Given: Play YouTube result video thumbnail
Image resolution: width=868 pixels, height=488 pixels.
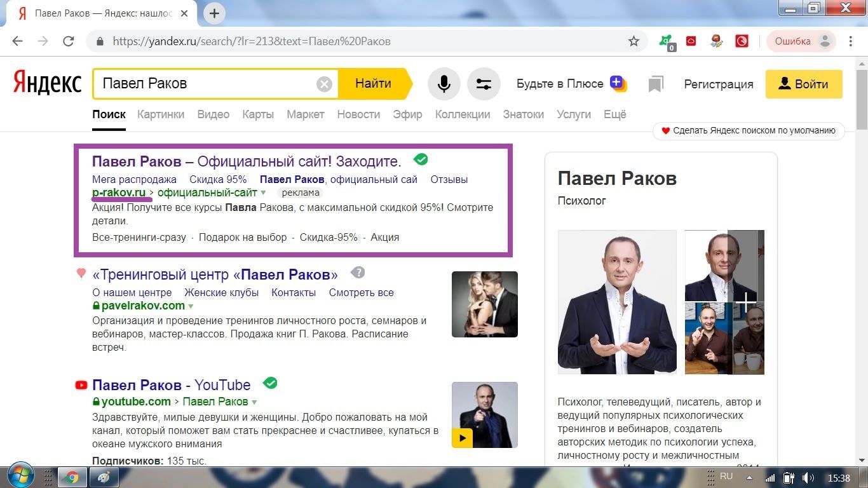Looking at the screenshot, I should pos(485,415).
